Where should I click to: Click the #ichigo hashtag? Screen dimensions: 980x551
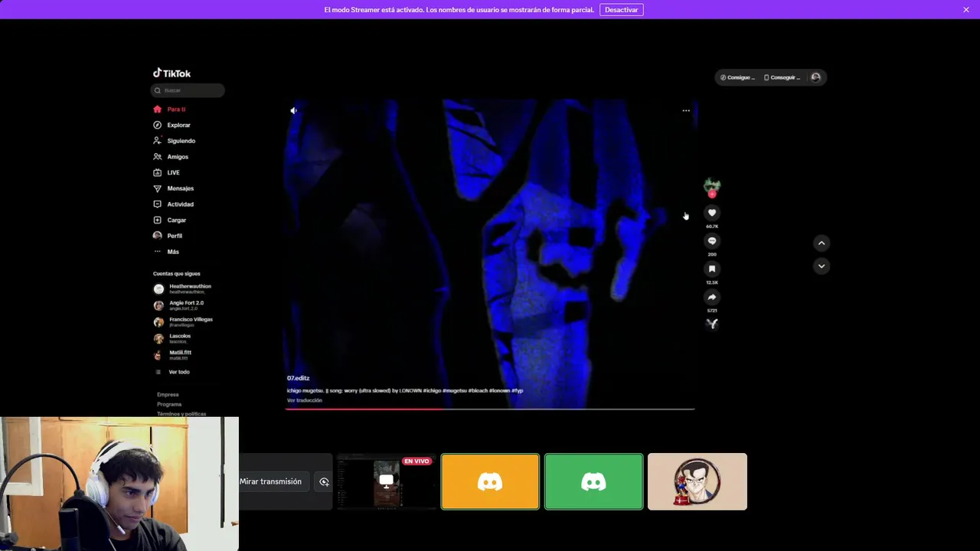(x=431, y=391)
